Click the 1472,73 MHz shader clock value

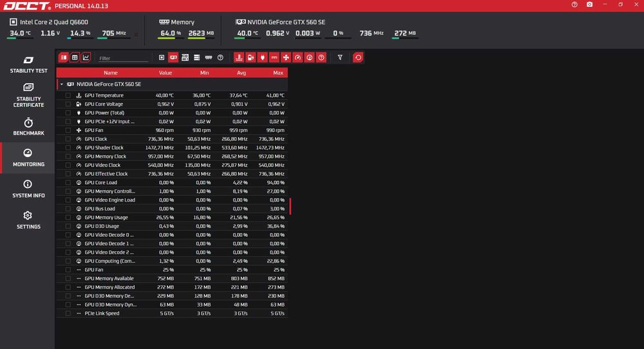[159, 147]
